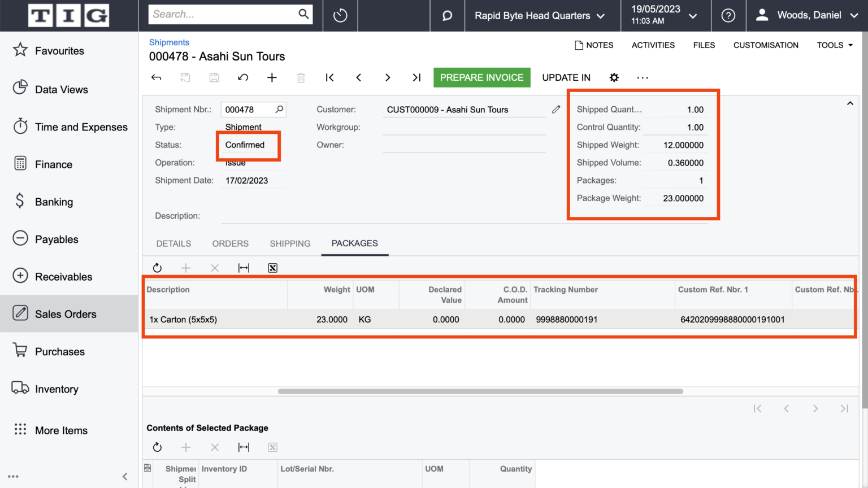Collapse the shipment summary with the chevron
This screenshot has width=868, height=488.
pyautogui.click(x=850, y=103)
